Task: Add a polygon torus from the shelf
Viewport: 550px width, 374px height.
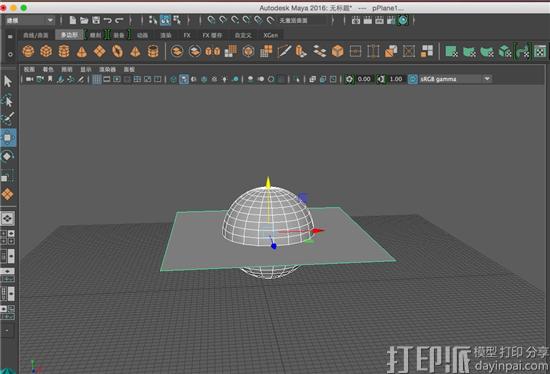Action: tap(118, 51)
